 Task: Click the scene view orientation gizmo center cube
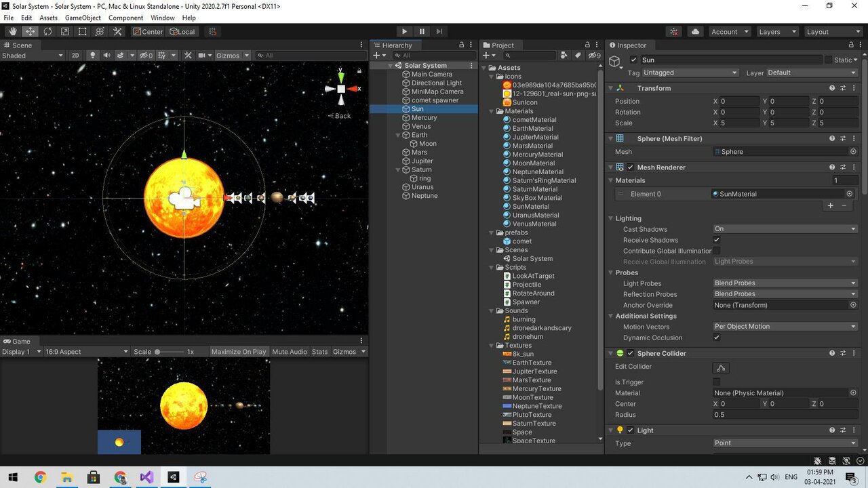tap(341, 89)
